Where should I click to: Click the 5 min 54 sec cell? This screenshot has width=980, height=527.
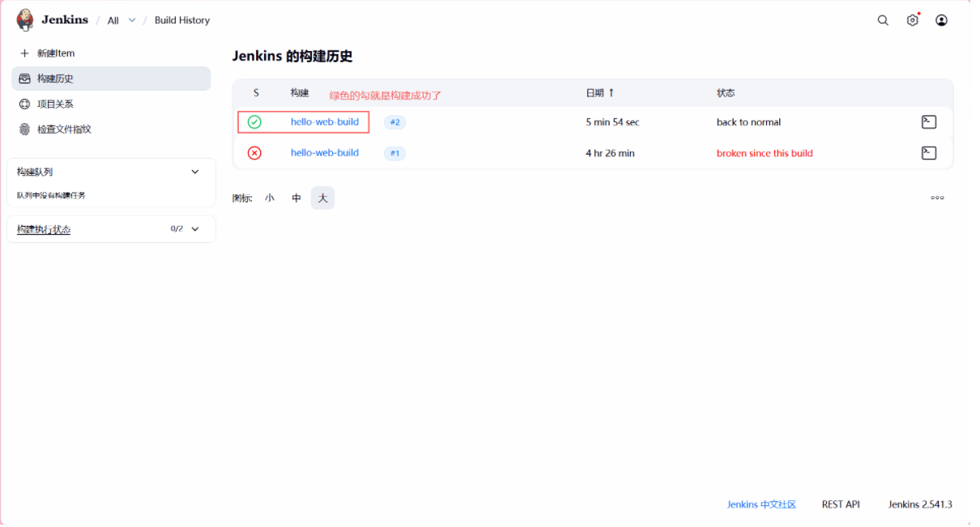(612, 122)
